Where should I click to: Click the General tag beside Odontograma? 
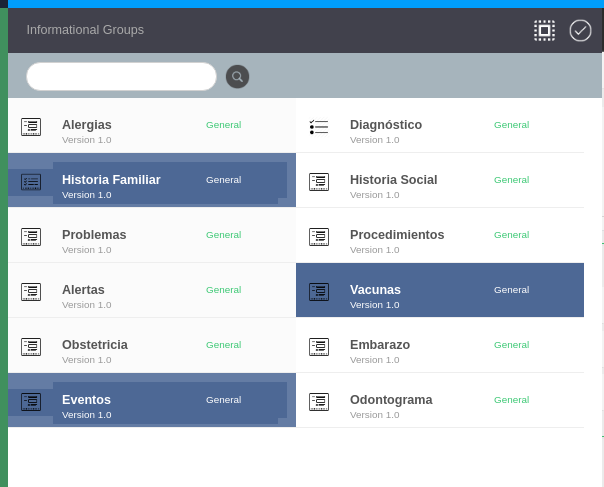tap(511, 400)
